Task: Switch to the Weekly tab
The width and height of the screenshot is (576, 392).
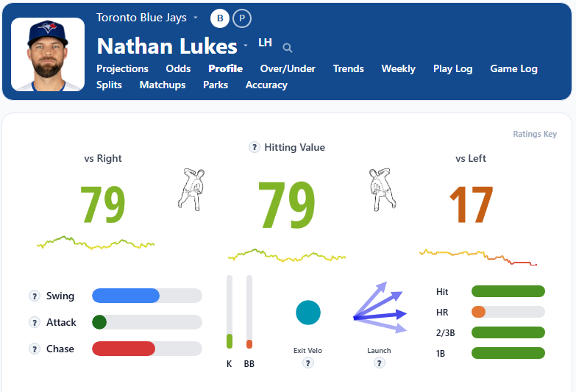Action: tap(398, 68)
